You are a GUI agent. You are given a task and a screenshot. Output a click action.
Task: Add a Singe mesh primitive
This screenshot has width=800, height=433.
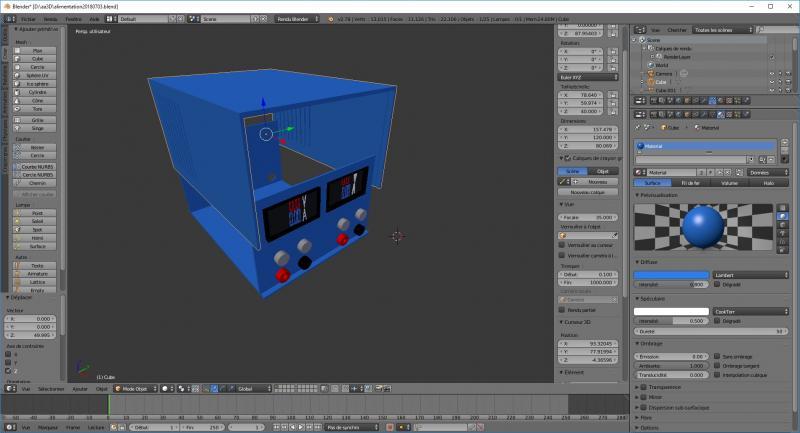coord(36,128)
